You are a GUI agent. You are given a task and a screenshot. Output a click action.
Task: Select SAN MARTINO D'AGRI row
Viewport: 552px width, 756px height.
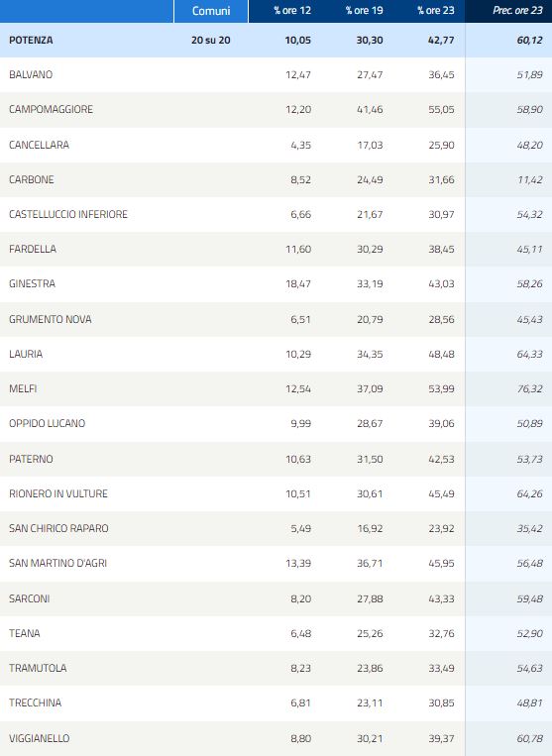tap(276, 563)
